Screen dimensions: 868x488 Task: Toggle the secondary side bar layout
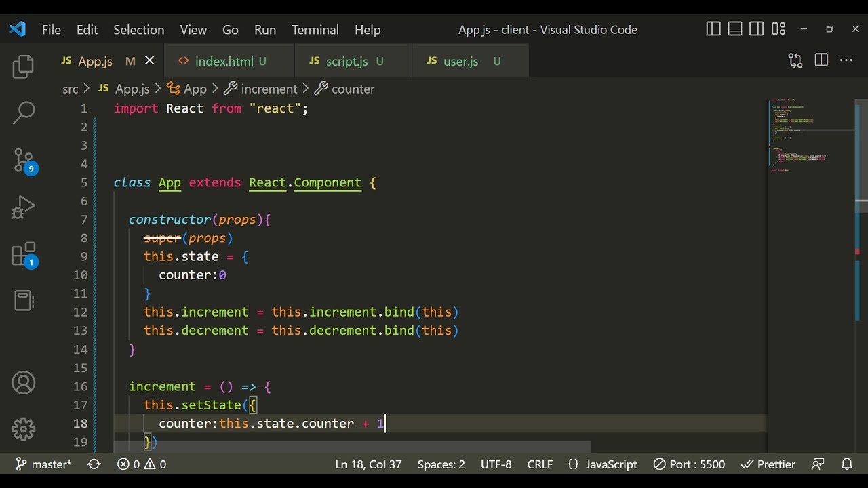click(757, 29)
